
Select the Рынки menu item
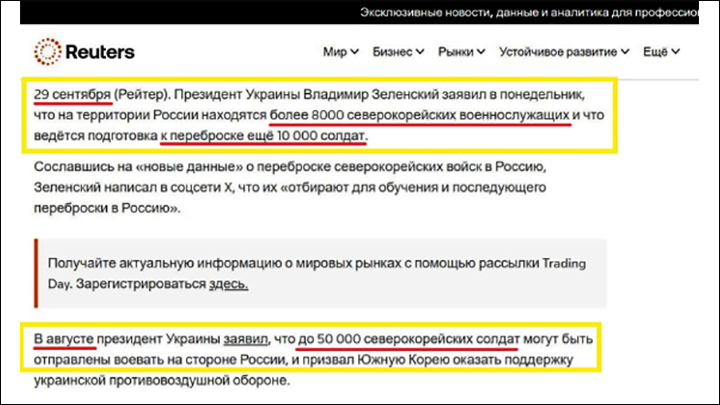456,52
